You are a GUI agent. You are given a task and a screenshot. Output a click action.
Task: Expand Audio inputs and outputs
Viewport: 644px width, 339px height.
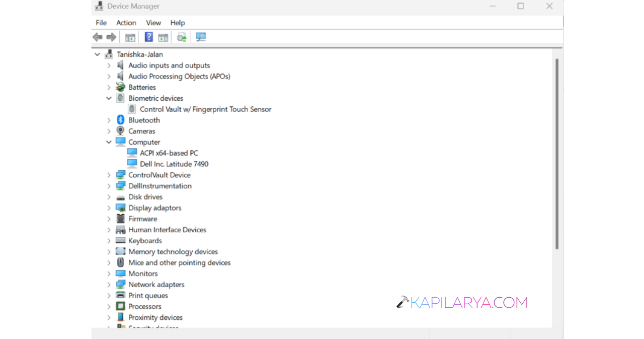pos(109,65)
